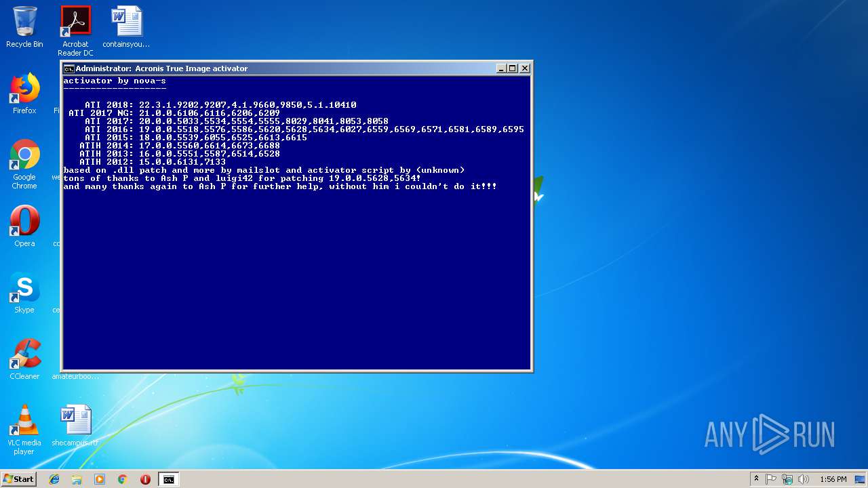Launch Opera from the desktop

tap(24, 226)
